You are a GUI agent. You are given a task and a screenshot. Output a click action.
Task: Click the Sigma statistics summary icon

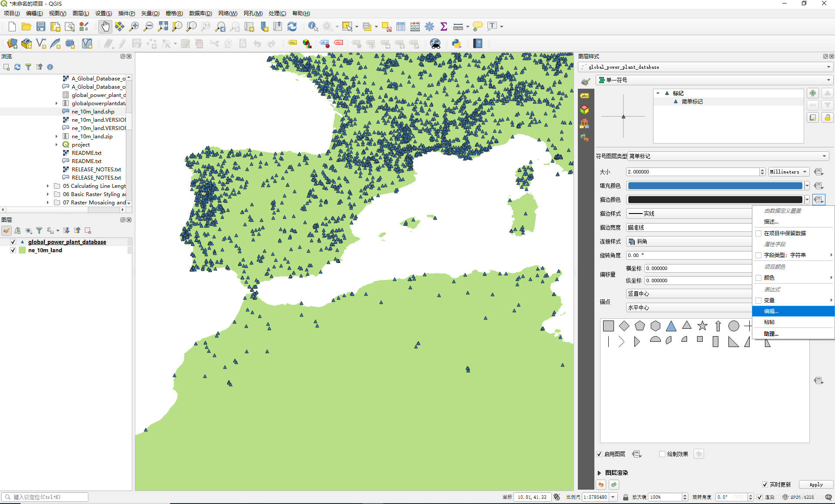pyautogui.click(x=444, y=27)
